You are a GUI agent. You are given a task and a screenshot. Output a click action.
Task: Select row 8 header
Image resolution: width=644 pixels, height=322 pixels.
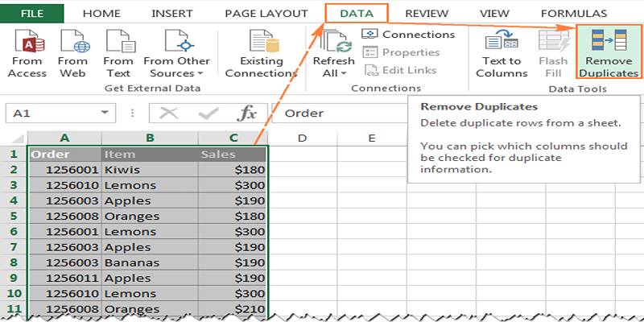click(x=14, y=262)
